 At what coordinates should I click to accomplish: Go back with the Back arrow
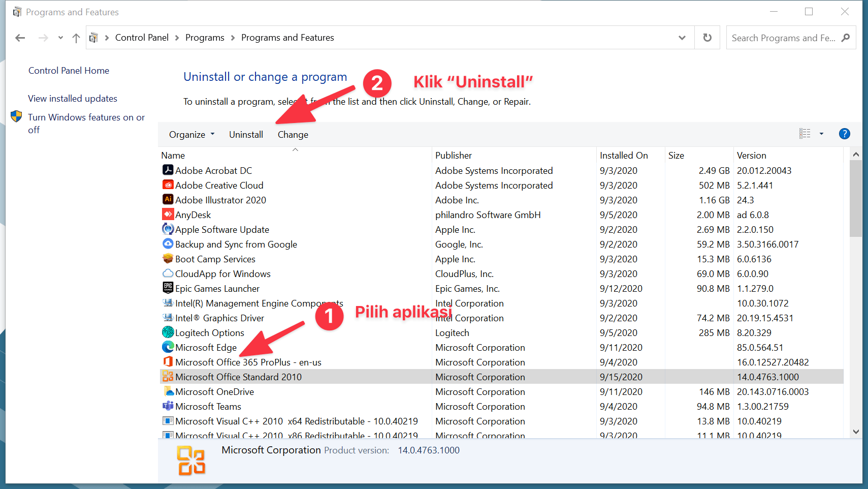click(x=20, y=38)
